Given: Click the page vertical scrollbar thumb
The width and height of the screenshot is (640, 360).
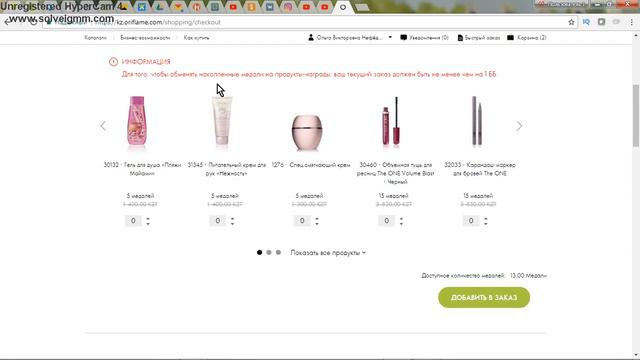Looking at the screenshot, I should [636, 115].
